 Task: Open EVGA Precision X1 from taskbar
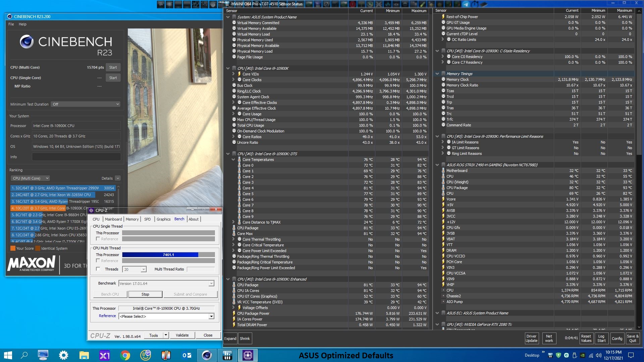104,355
